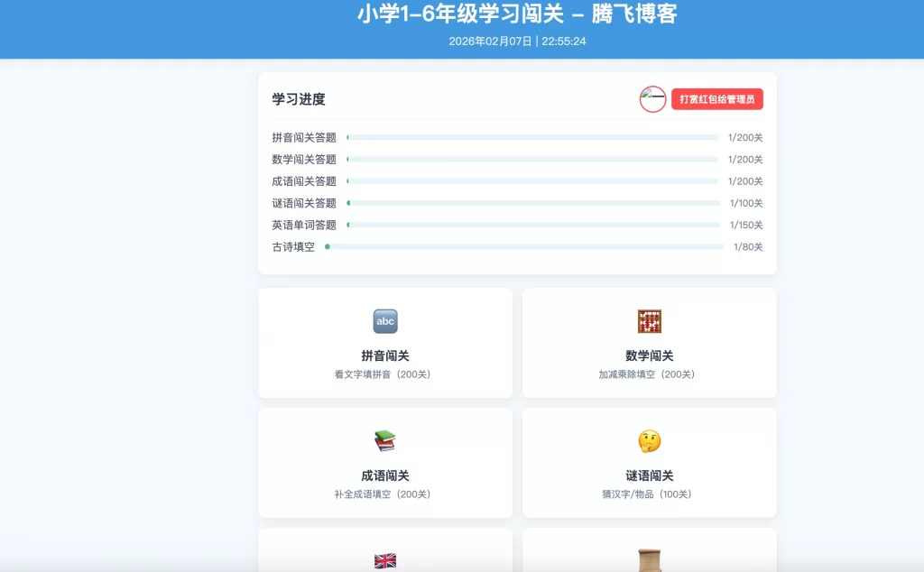This screenshot has height=572, width=924.
Task: Click the stacked books idiom icon
Action: point(385,440)
